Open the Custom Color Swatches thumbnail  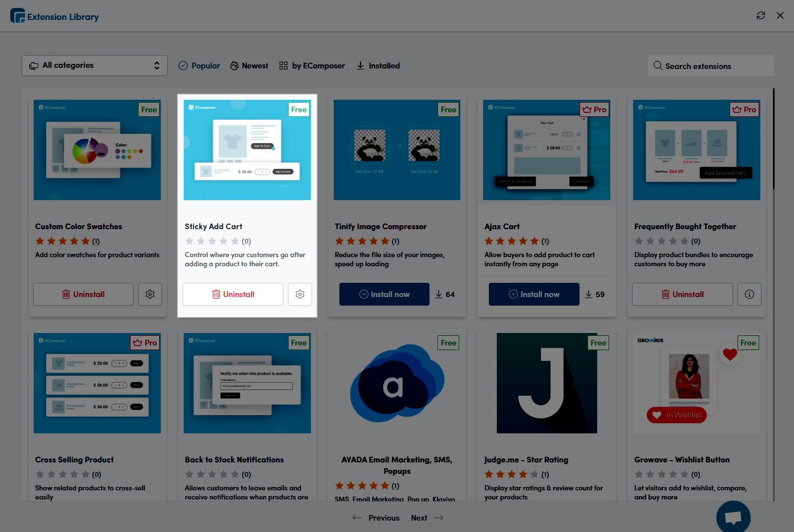pyautogui.click(x=97, y=150)
